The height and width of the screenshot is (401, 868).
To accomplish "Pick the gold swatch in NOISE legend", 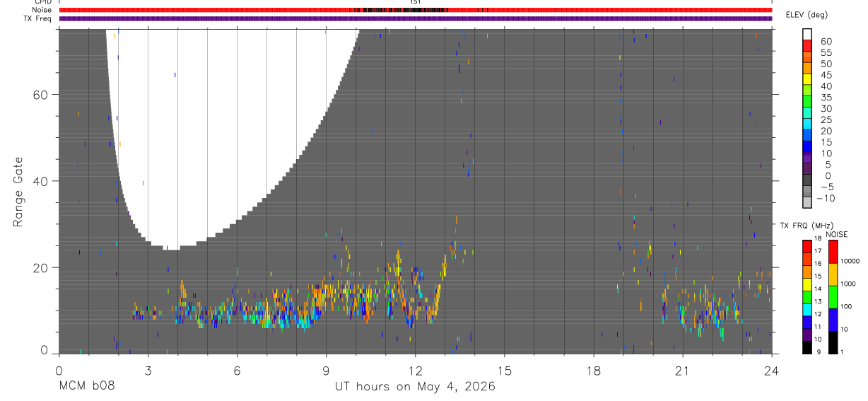I will click(x=833, y=274).
